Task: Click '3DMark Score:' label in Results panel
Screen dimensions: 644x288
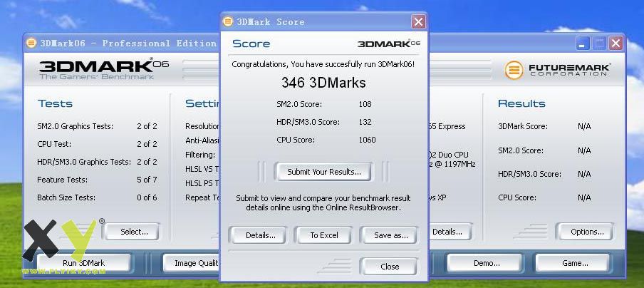Action: 523,127
